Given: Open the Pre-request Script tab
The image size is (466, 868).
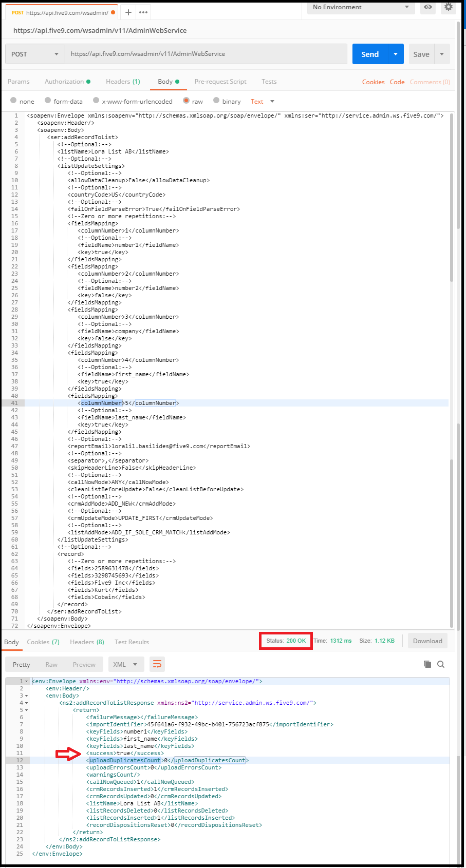Looking at the screenshot, I should click(220, 82).
